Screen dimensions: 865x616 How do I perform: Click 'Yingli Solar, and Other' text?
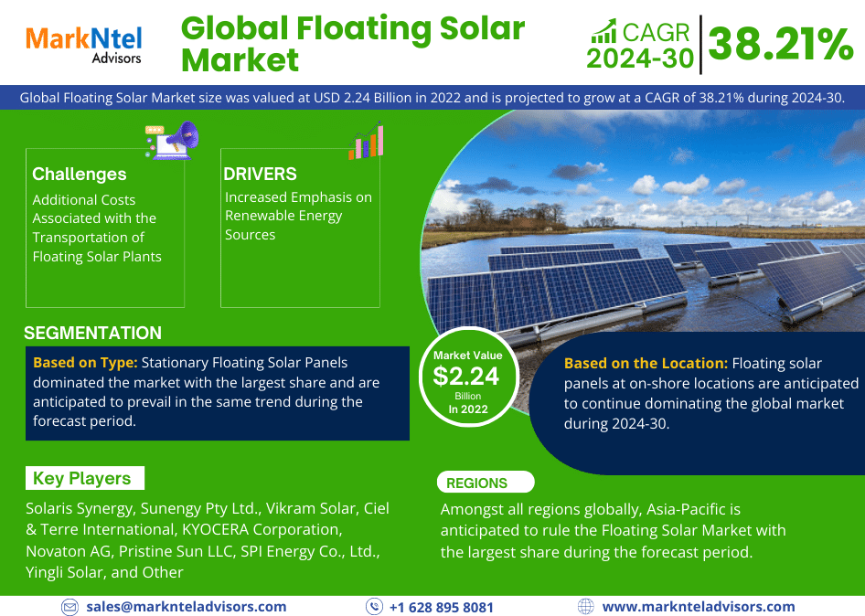(104, 572)
